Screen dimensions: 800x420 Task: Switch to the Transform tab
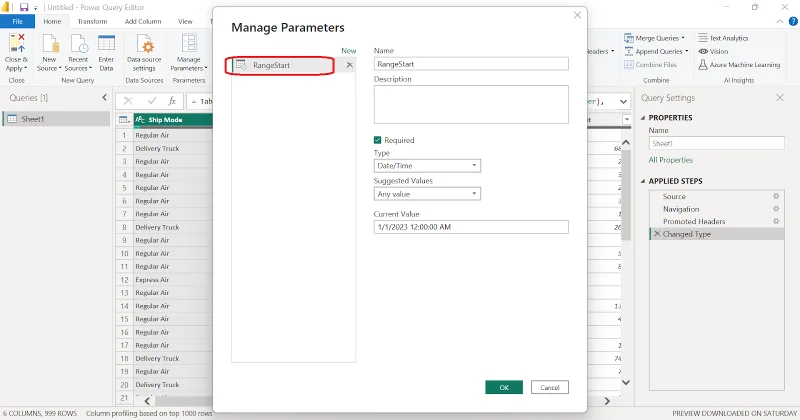click(x=92, y=21)
